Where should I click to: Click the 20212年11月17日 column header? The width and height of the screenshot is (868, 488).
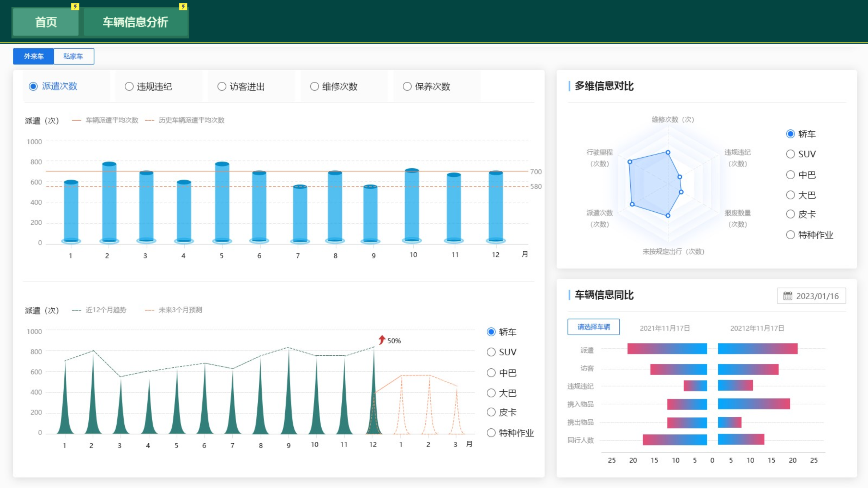(x=757, y=328)
